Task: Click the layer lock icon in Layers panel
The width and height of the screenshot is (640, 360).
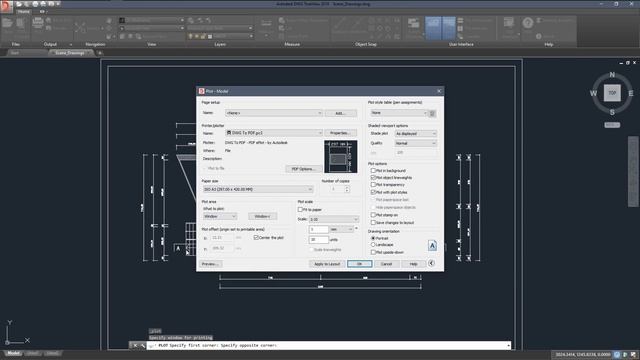Action: point(203,36)
